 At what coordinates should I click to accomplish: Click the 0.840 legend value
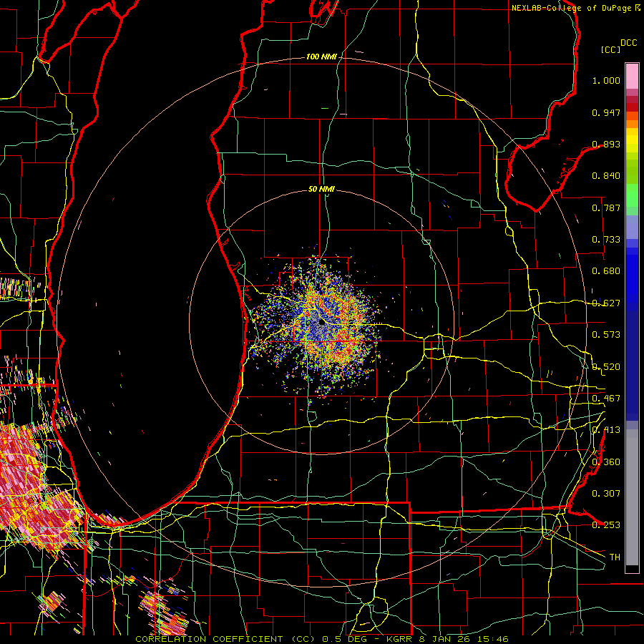[606, 176]
